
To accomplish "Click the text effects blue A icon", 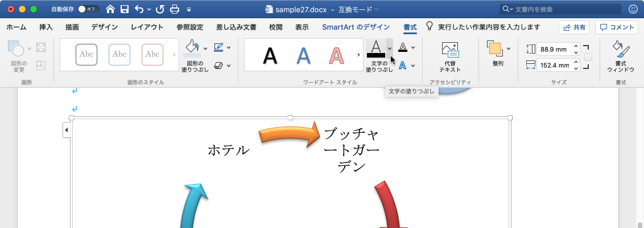I will (403, 65).
